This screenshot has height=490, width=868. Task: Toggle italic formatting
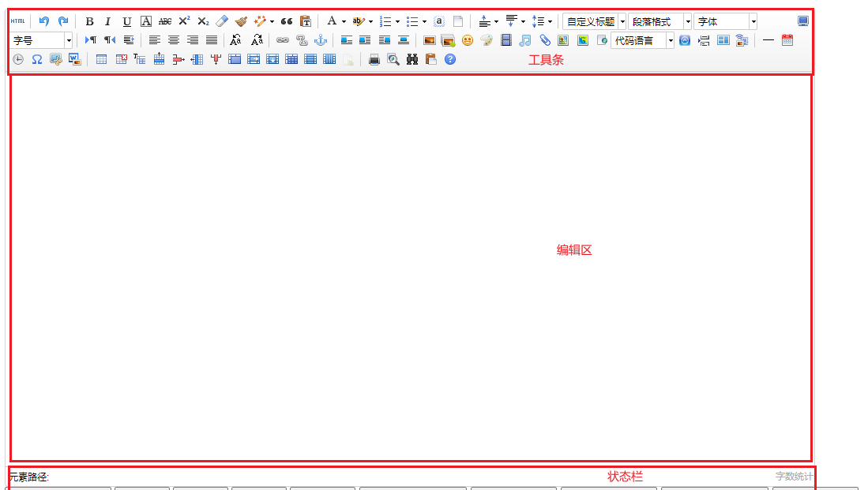(108, 21)
